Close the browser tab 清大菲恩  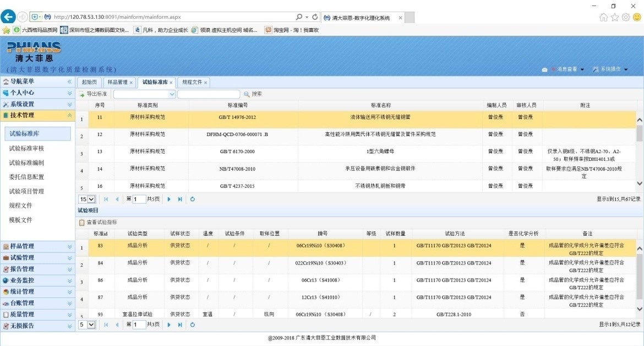(400, 18)
